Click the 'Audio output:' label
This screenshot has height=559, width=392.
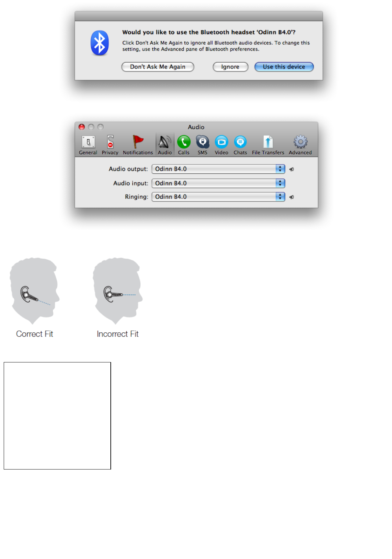128,169
